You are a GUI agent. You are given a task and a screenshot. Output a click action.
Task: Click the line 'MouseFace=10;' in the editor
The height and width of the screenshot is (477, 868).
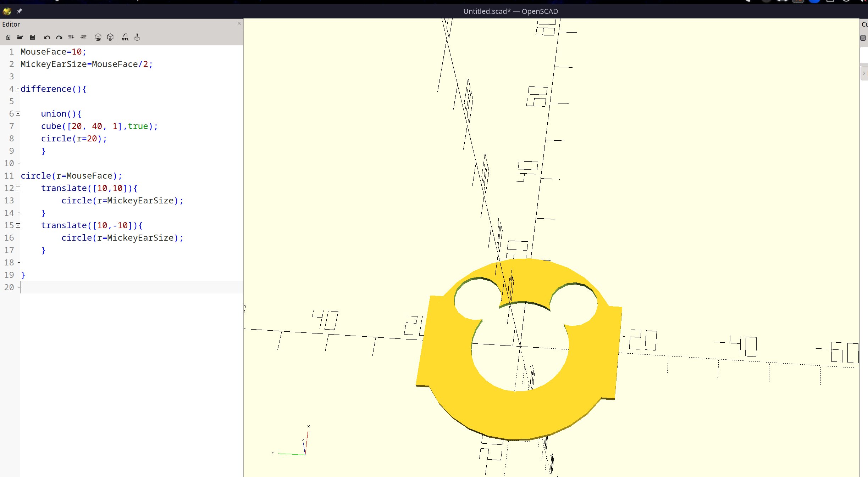coord(53,52)
